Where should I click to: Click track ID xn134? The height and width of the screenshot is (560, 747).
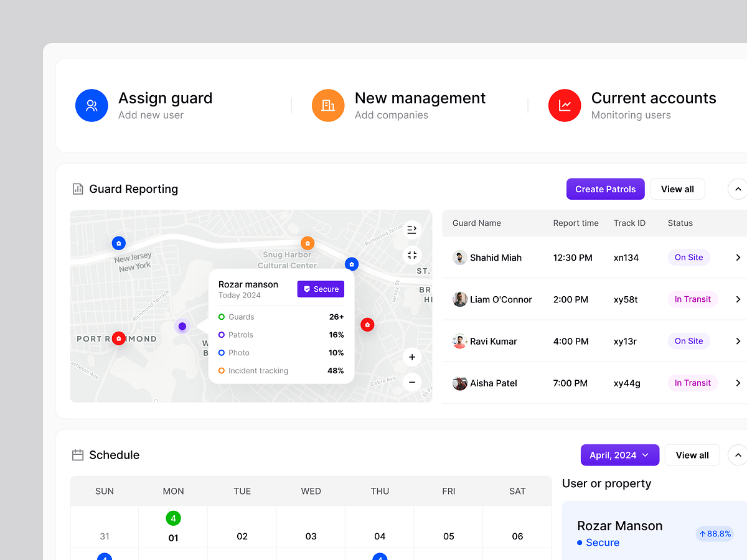(x=626, y=258)
